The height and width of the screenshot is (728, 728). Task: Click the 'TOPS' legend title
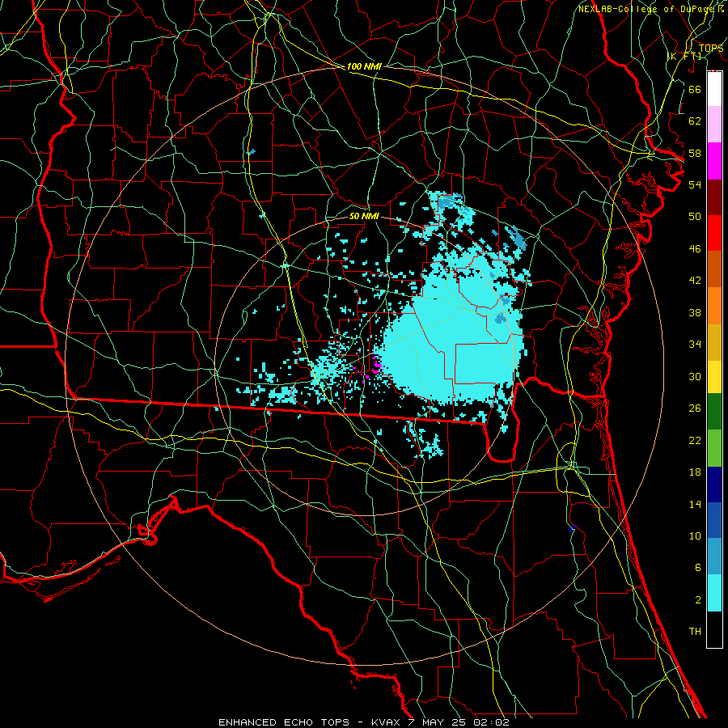point(711,49)
